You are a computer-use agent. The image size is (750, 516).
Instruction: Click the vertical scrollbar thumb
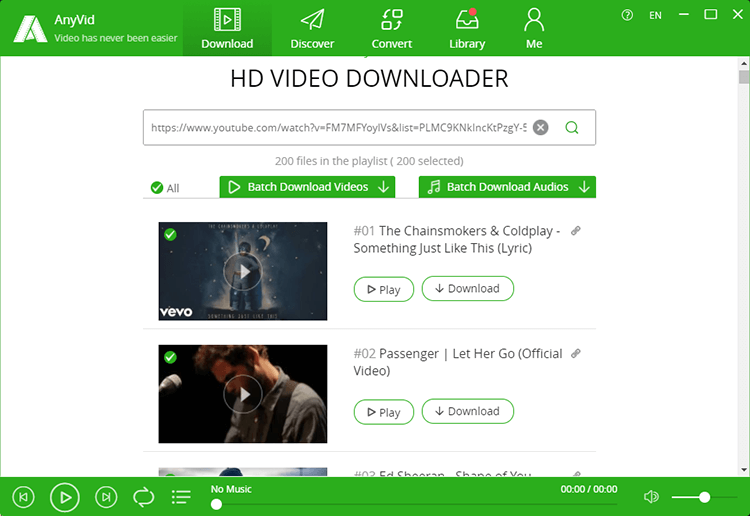click(x=744, y=77)
